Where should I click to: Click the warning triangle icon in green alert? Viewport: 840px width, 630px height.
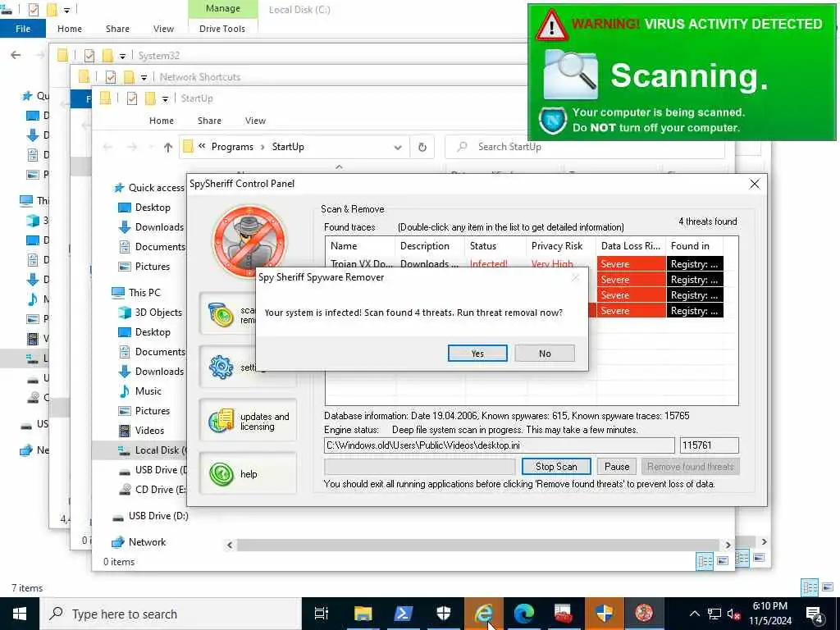tap(551, 25)
